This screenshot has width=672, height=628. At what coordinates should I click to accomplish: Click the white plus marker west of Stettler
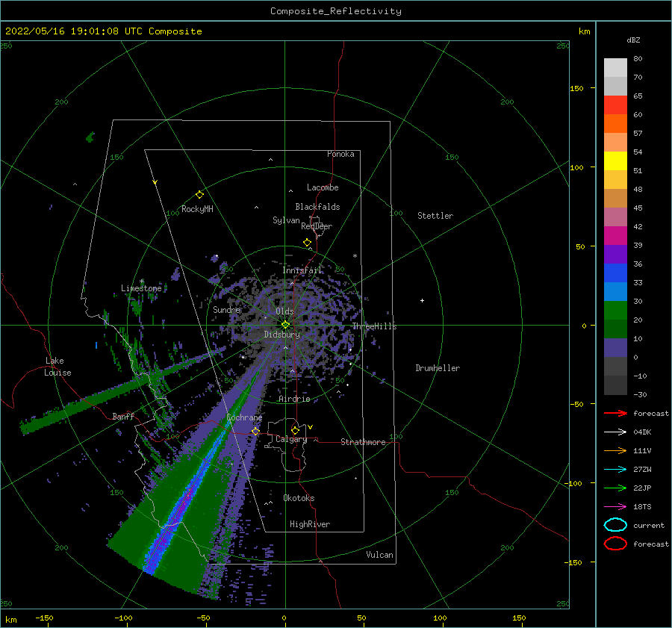point(422,300)
